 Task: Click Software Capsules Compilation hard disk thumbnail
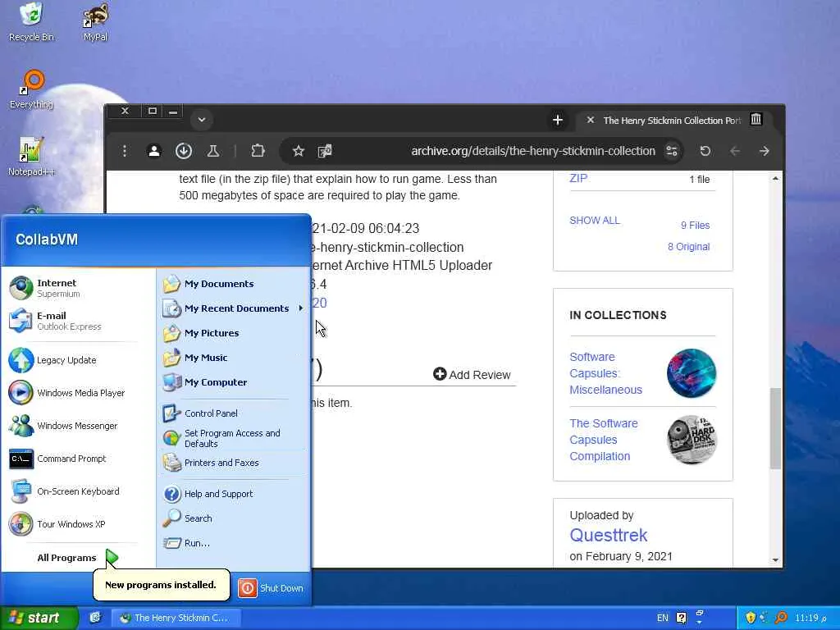tap(692, 440)
